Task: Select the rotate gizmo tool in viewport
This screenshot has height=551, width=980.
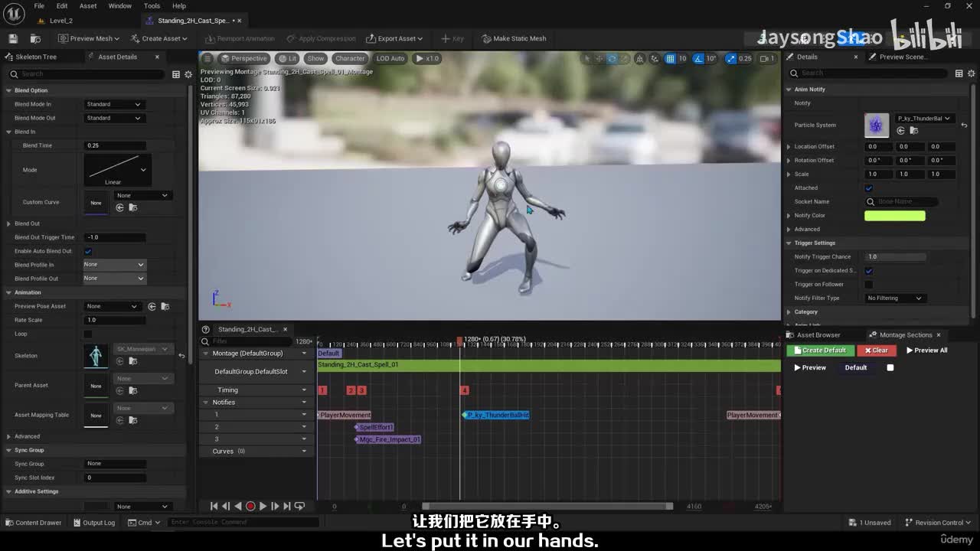Action: [x=612, y=58]
